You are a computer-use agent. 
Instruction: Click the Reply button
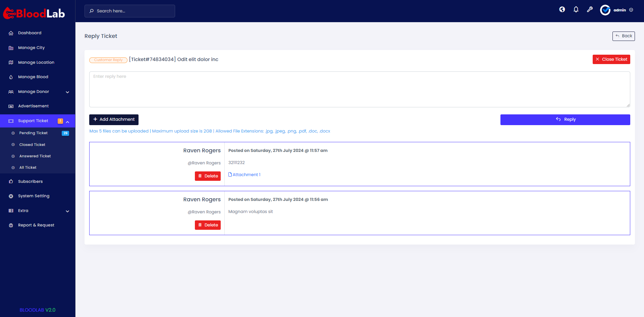click(565, 119)
